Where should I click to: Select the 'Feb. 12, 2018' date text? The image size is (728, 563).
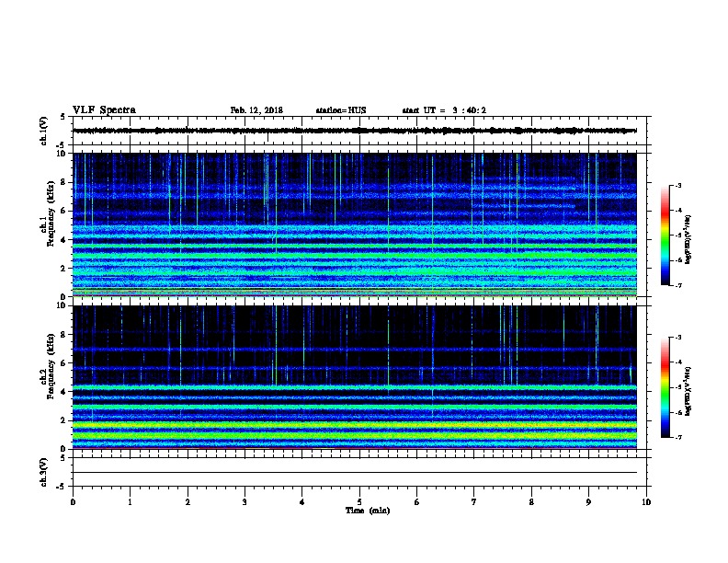[256, 110]
